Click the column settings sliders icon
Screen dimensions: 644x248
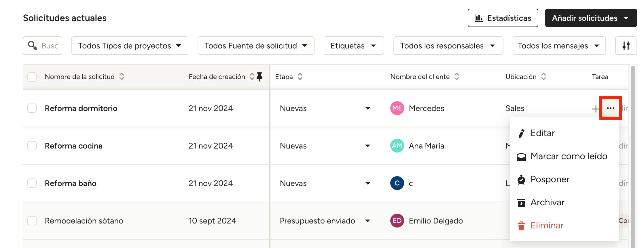626,46
